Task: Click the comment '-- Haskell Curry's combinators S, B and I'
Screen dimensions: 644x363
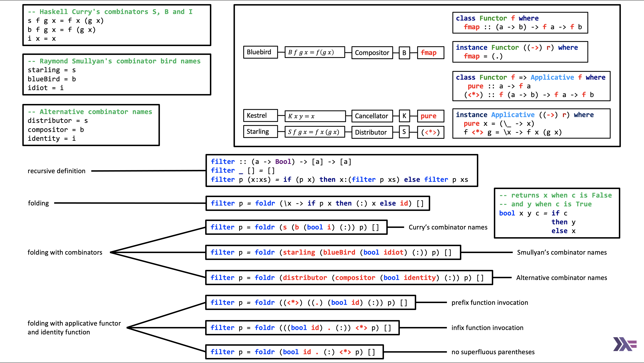Action: 110,12
